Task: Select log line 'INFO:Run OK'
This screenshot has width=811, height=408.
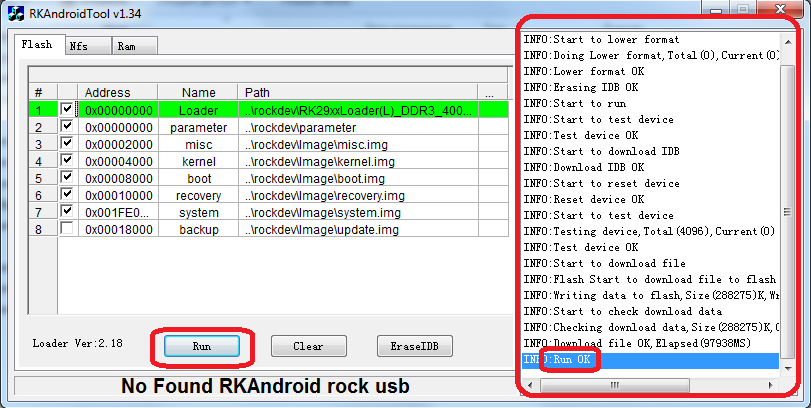Action: [651, 360]
